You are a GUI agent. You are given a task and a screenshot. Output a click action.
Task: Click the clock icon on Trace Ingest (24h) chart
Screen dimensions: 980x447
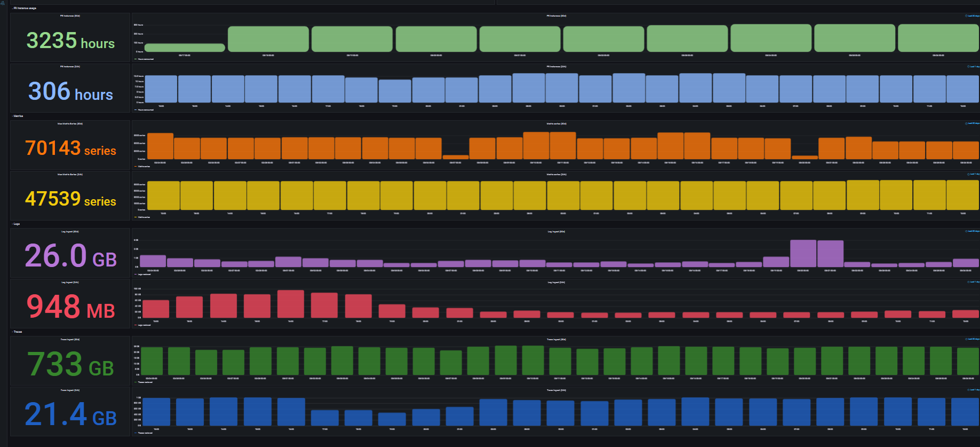point(968,390)
